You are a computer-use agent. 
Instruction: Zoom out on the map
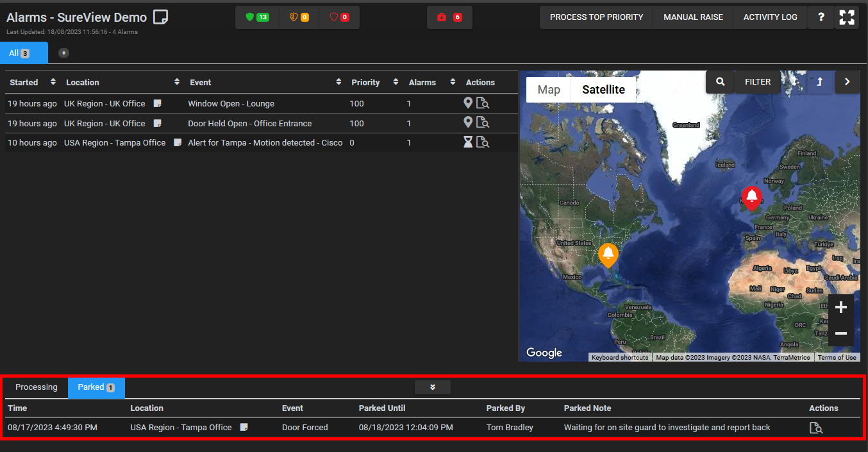(x=841, y=333)
